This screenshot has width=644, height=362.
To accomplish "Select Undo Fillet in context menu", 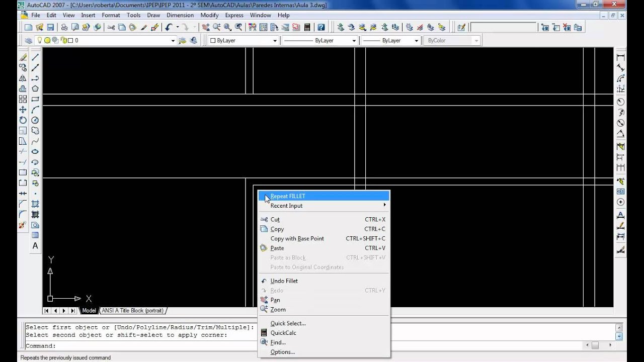I will coord(324,281).
